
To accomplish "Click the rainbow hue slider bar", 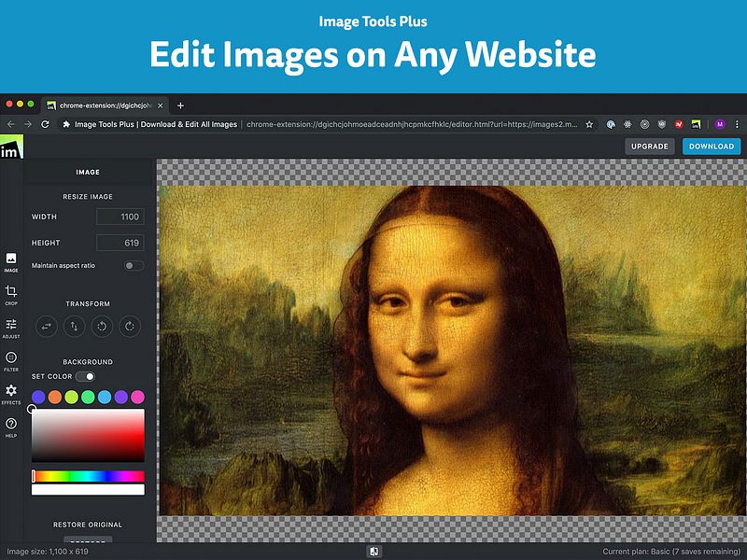I will [88, 476].
